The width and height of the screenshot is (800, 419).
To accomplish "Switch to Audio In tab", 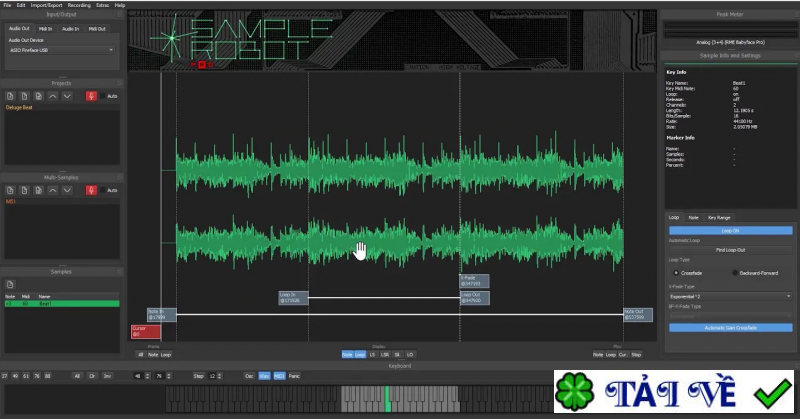I will [x=70, y=29].
